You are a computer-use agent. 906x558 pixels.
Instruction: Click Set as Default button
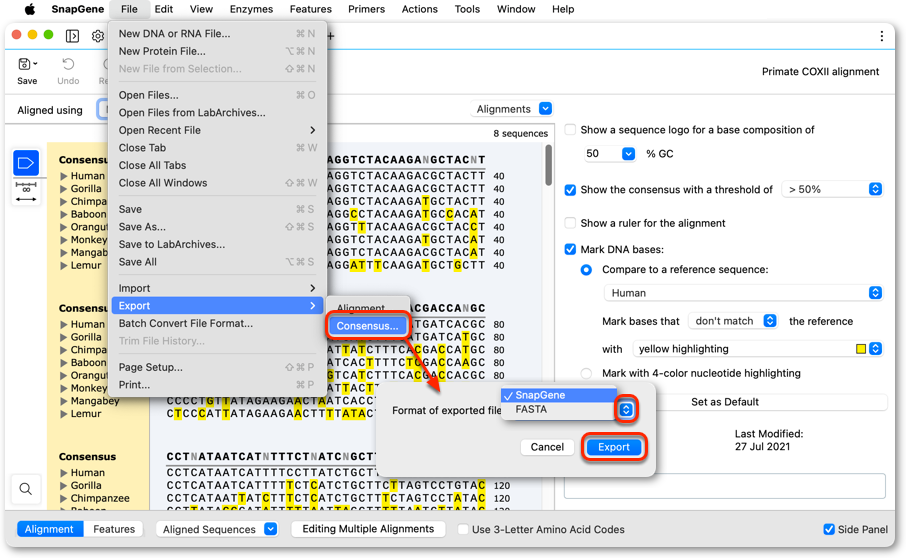pos(725,402)
